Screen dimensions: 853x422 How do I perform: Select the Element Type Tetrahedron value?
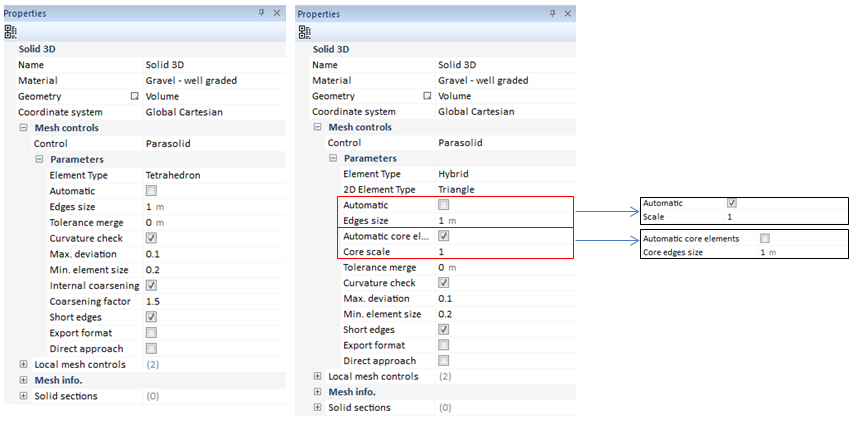click(173, 175)
